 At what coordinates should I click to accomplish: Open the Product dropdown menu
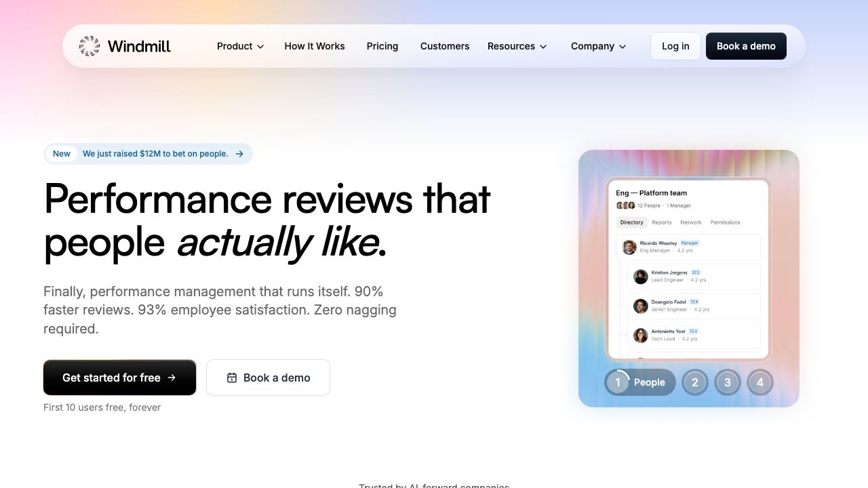coord(241,46)
